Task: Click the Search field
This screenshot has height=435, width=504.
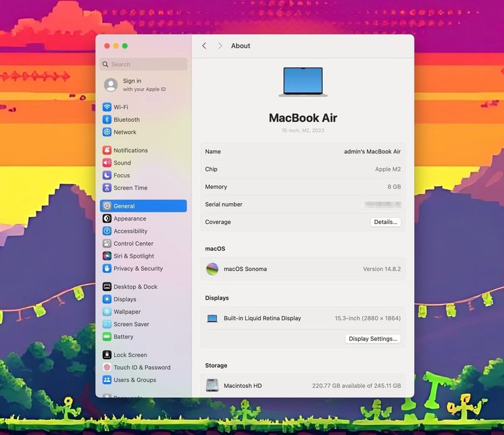Action: 143,65
